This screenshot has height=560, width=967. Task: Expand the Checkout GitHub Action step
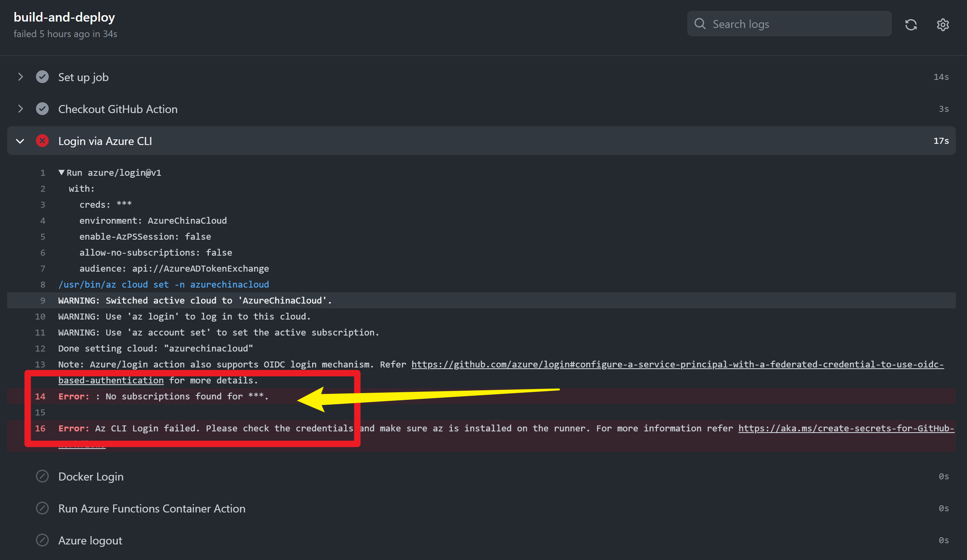[x=20, y=109]
